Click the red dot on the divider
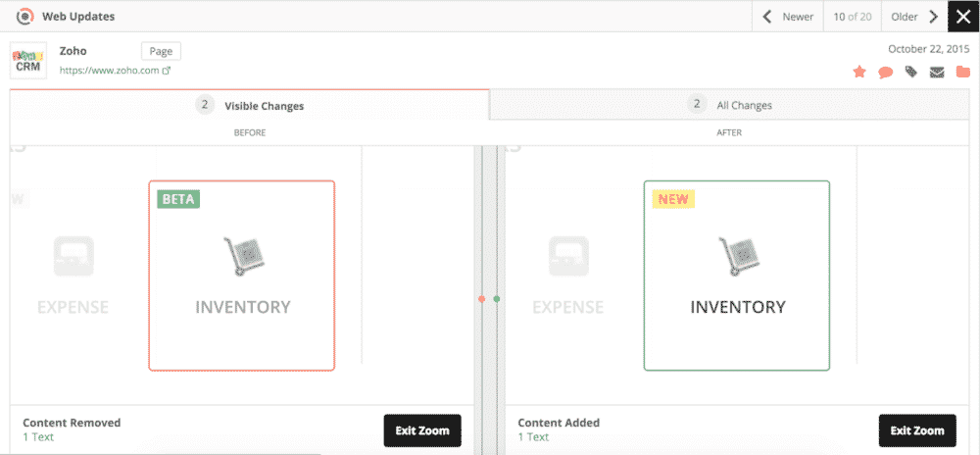 481,298
